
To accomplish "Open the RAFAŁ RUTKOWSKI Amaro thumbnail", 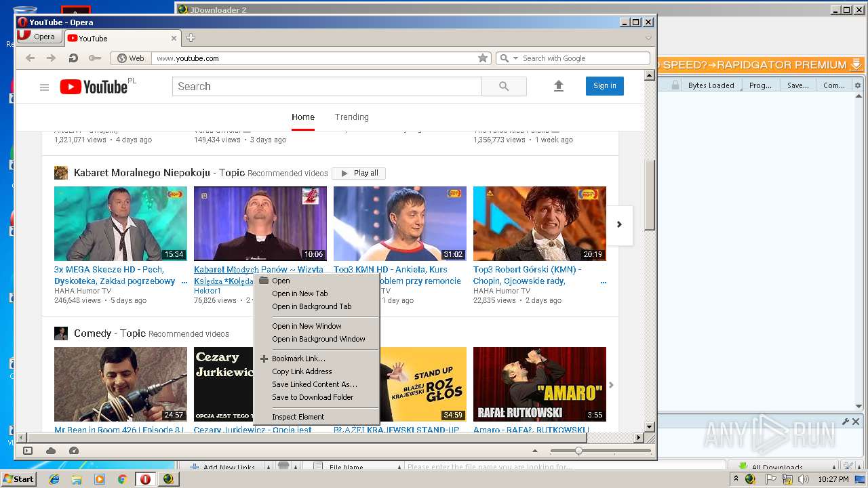I will click(x=540, y=384).
